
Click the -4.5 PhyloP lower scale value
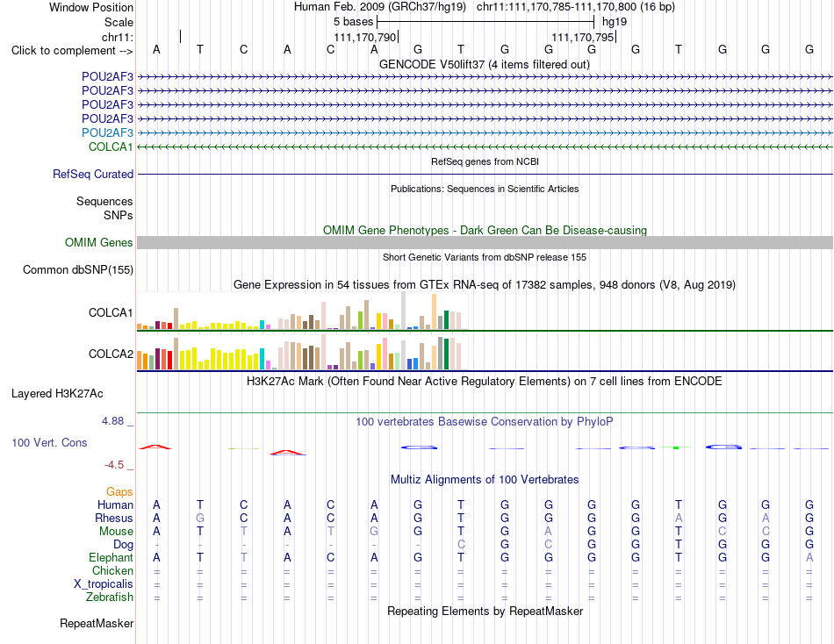click(x=114, y=465)
